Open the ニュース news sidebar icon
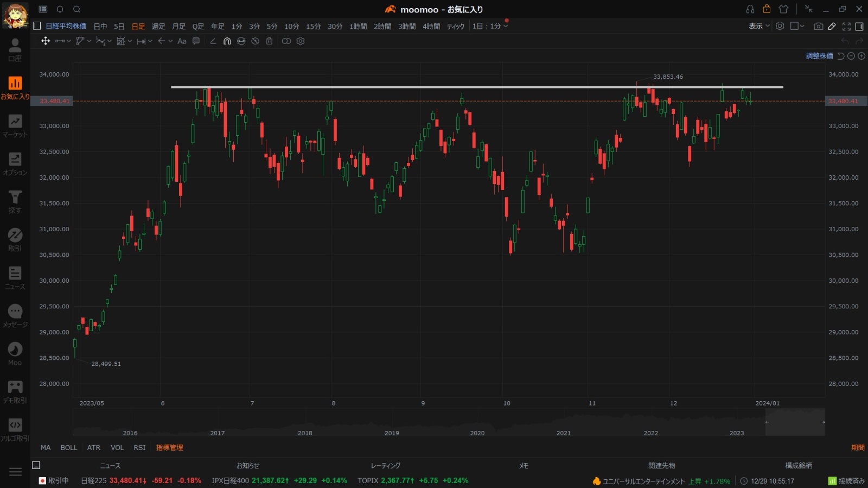868x488 pixels. pos(15,278)
